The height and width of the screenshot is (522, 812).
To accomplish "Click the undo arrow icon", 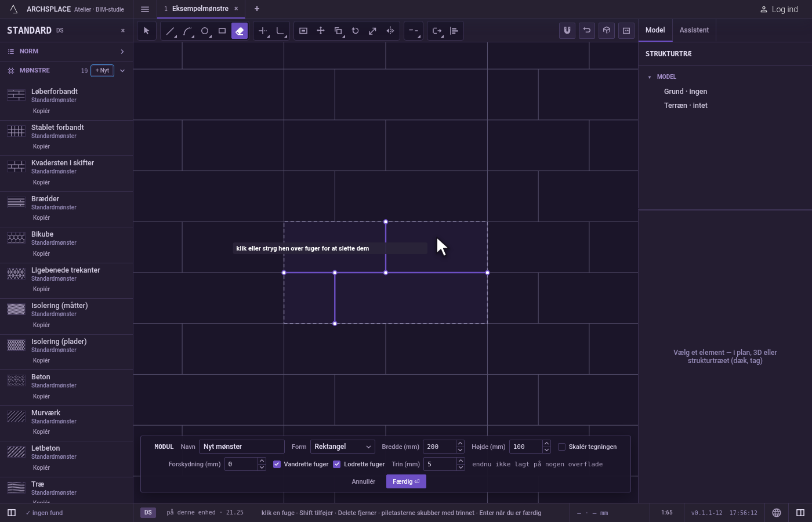I will pyautogui.click(x=587, y=31).
